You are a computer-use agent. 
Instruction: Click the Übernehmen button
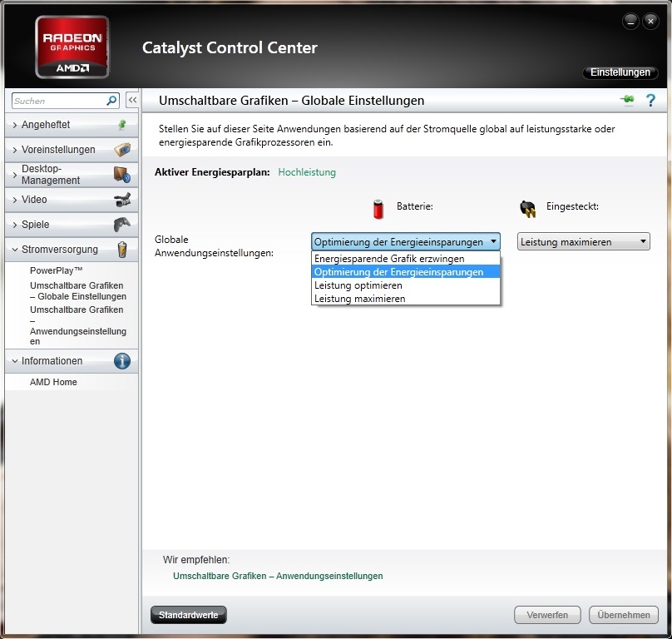click(624, 615)
